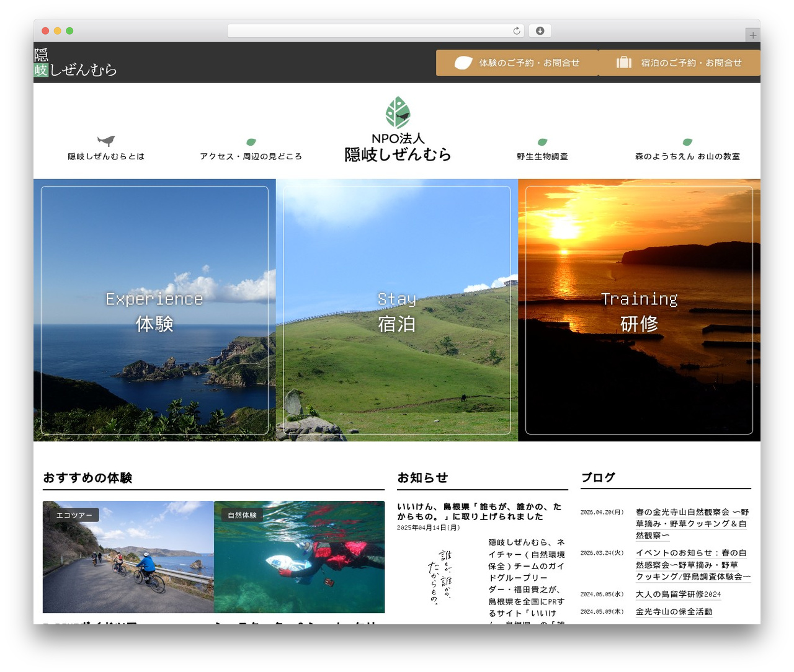This screenshot has width=794, height=672.
Task: Open 隠岐しぜんむらとは menu item
Action: pos(106,156)
